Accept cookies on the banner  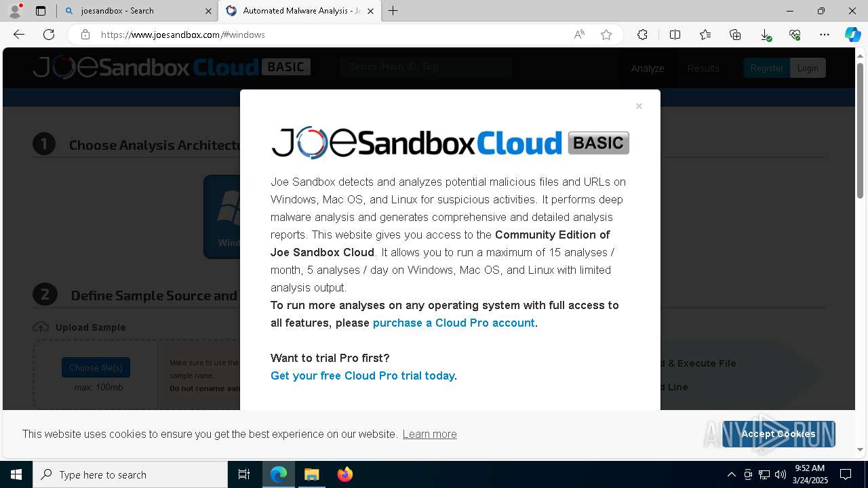point(778,434)
